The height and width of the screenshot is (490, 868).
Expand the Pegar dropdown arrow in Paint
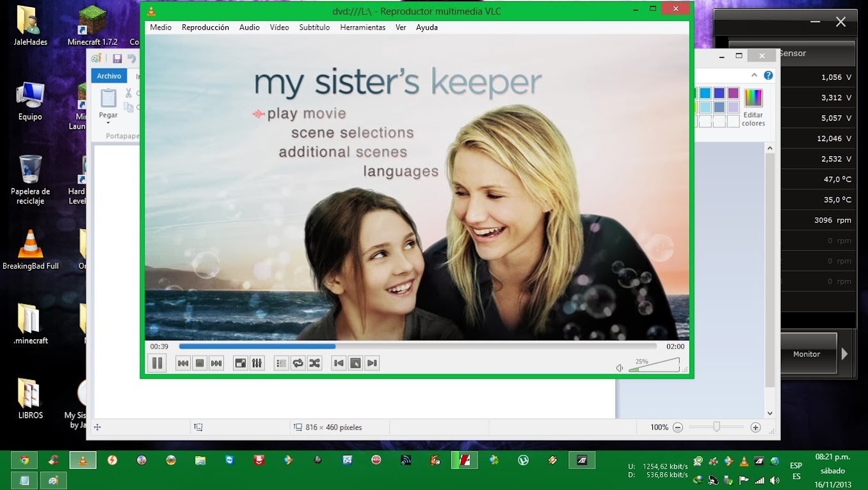pyautogui.click(x=108, y=122)
